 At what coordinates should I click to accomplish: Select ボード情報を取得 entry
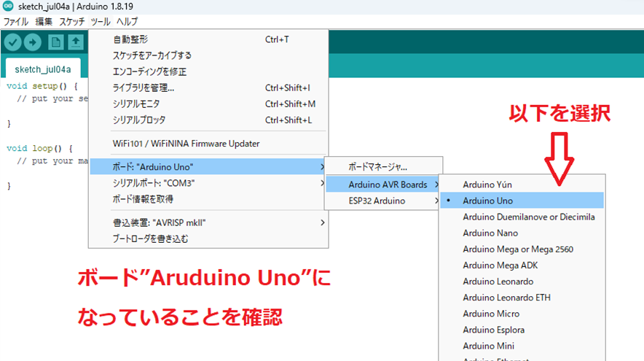pyautogui.click(x=208, y=199)
